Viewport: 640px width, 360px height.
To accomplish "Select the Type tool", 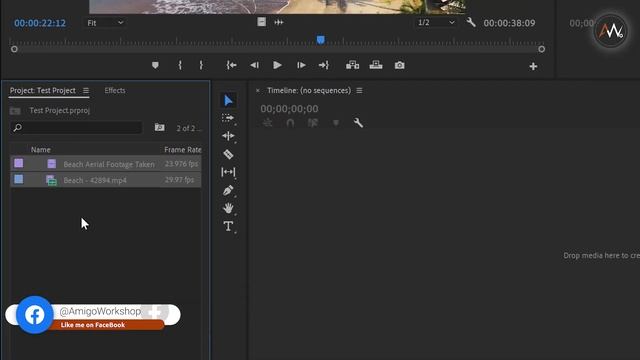I will coord(228,226).
